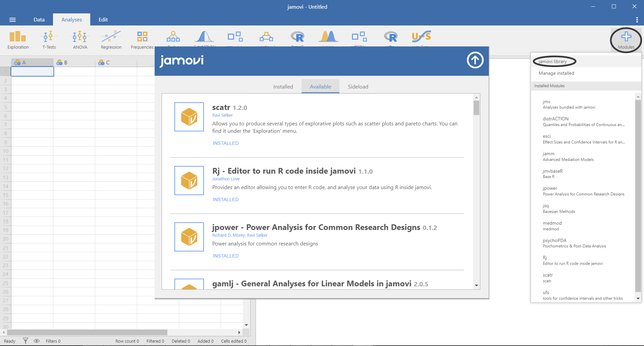Open the Rj editor R icon
644x346 pixels.
coord(390,37)
